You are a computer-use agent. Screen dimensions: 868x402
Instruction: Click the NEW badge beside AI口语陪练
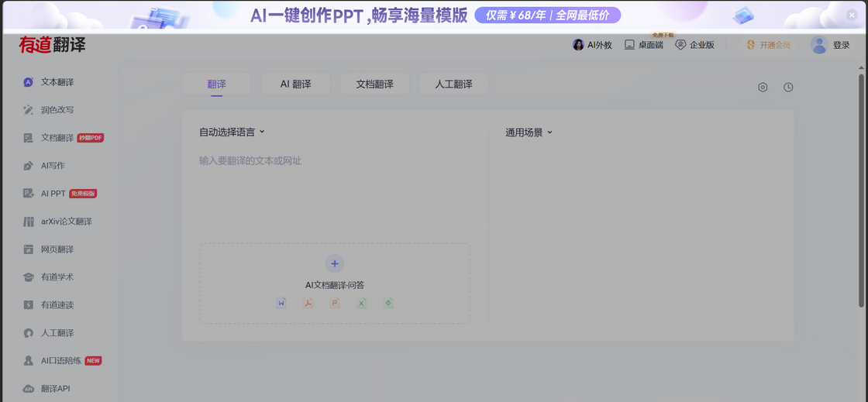pyautogui.click(x=93, y=360)
